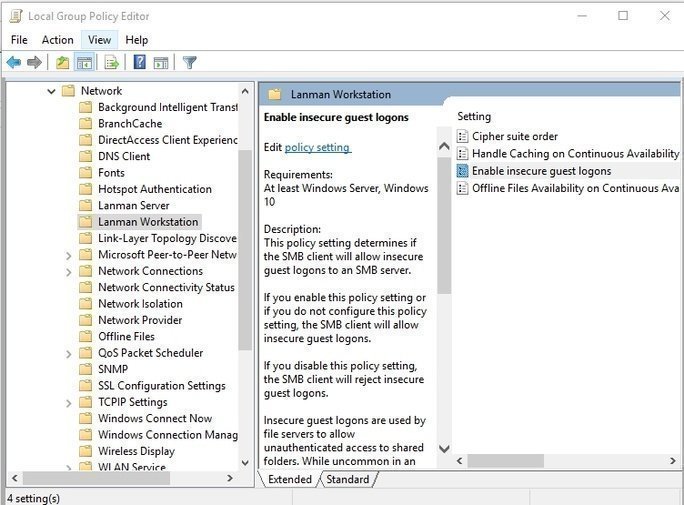Click the tree pane horizontal scroll left arrow
The width and height of the screenshot is (684, 505).
pyautogui.click(x=15, y=478)
